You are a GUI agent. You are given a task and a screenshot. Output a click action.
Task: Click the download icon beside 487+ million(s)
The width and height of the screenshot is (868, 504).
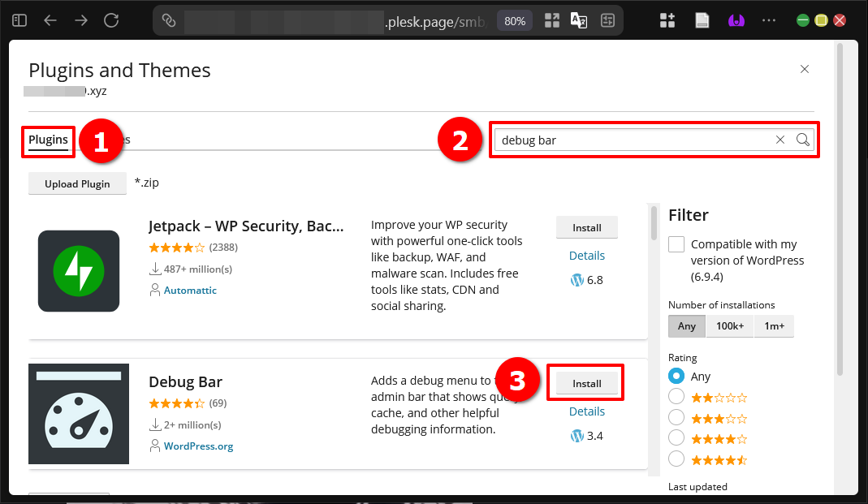click(x=155, y=269)
